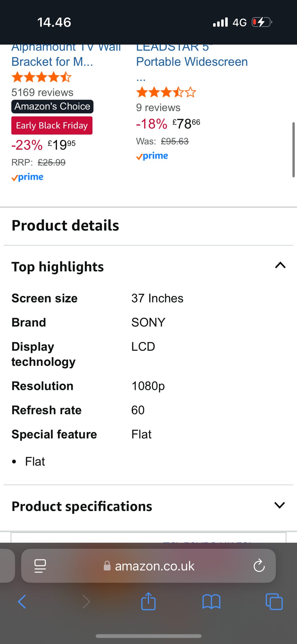This screenshot has height=644, width=297.
Task: Tap the LEADSTAR star rating
Action: pos(166,92)
